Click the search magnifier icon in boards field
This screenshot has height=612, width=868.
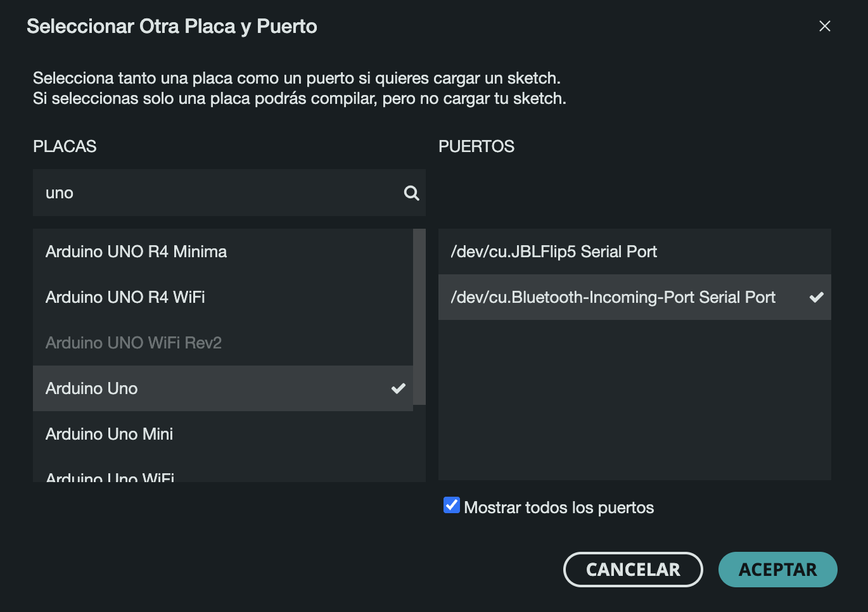[412, 193]
